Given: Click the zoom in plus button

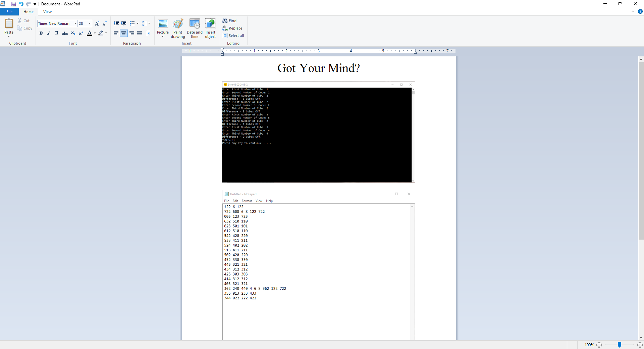Looking at the screenshot, I should [x=640, y=345].
